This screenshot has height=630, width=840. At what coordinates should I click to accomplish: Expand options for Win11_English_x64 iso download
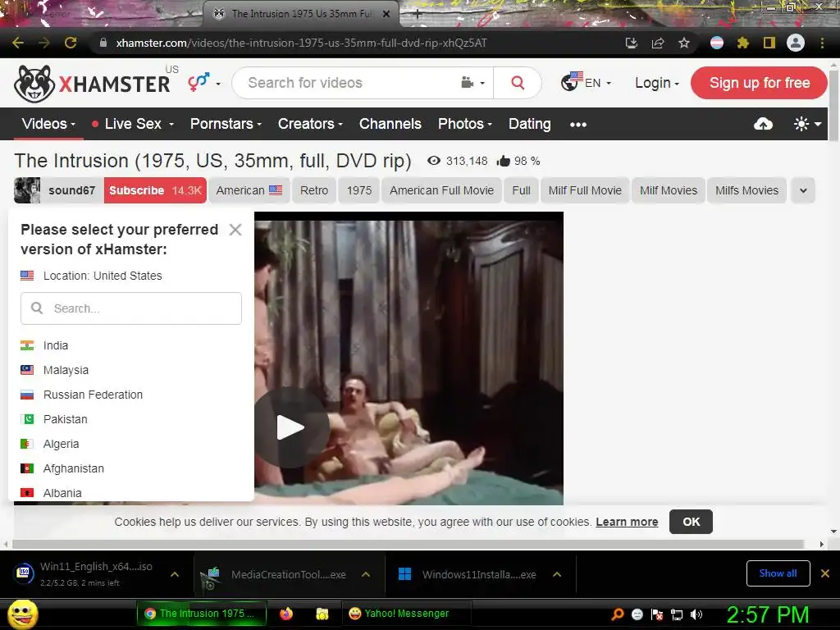pos(175,574)
